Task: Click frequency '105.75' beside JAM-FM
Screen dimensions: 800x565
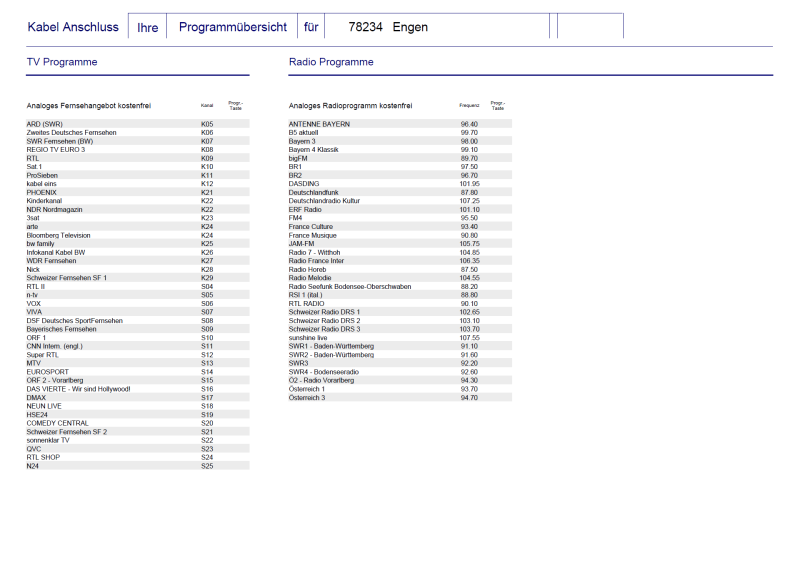Action: 469,244
